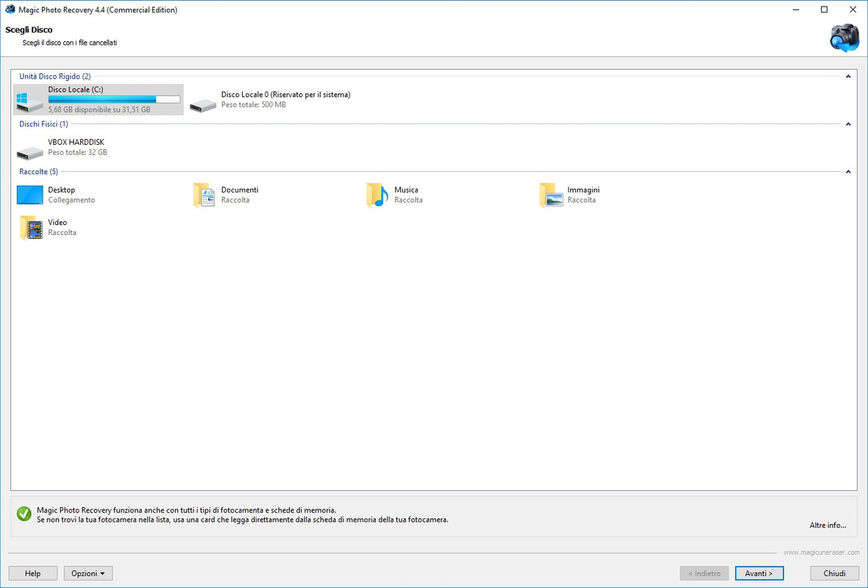Open the Altre info link
Image resolution: width=868 pixels, height=588 pixels.
coord(828,525)
